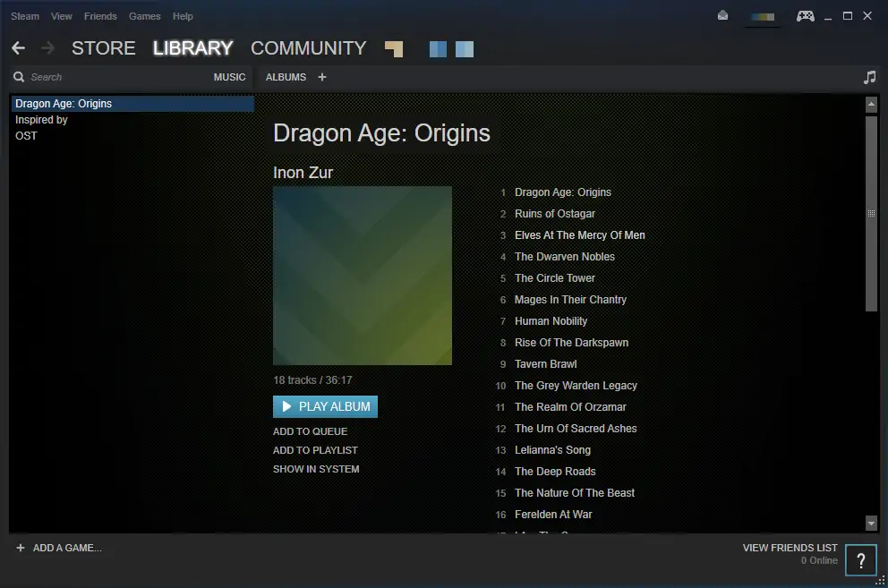
Task: Play track The Deep Roads
Action: [555, 472]
